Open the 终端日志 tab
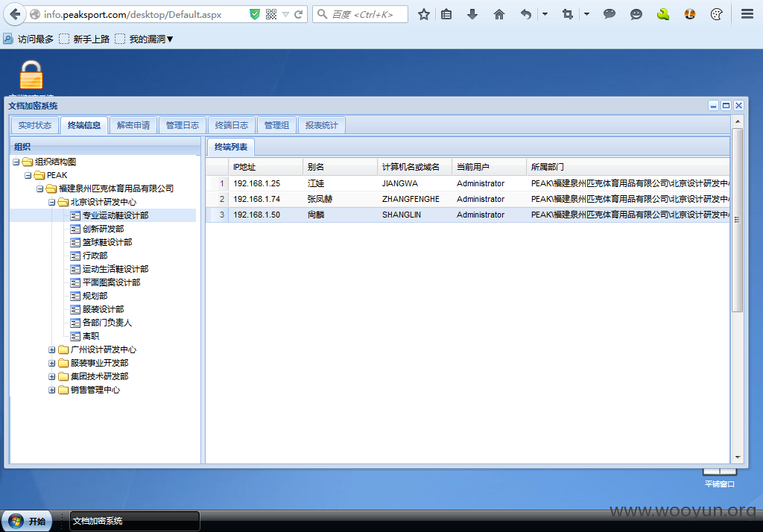The image size is (763, 532). pos(232,126)
